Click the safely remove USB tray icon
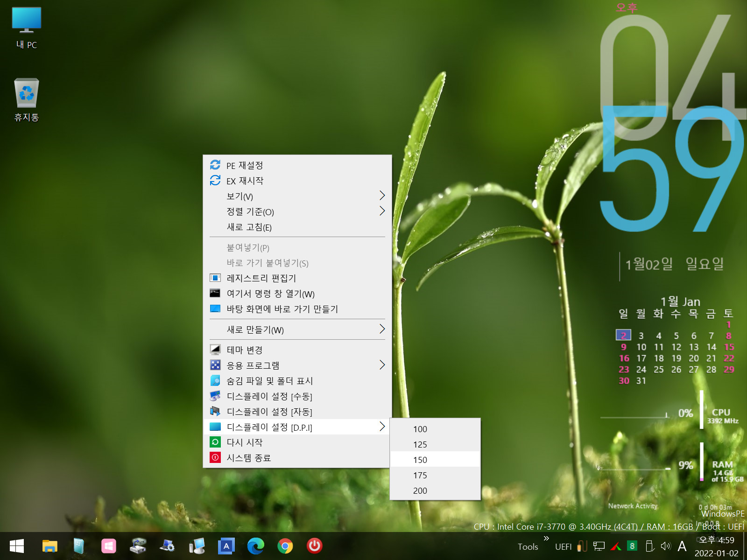This screenshot has height=560, width=747. tap(649, 546)
